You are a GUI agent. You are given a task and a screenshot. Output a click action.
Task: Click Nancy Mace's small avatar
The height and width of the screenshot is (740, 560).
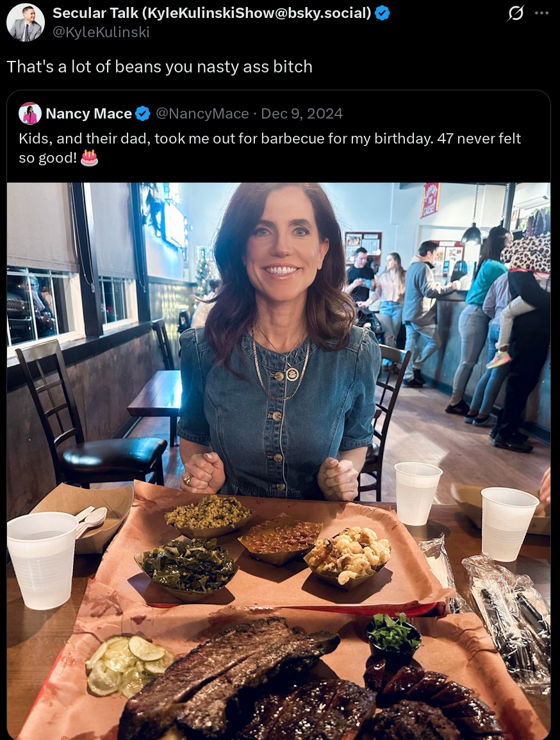click(30, 114)
